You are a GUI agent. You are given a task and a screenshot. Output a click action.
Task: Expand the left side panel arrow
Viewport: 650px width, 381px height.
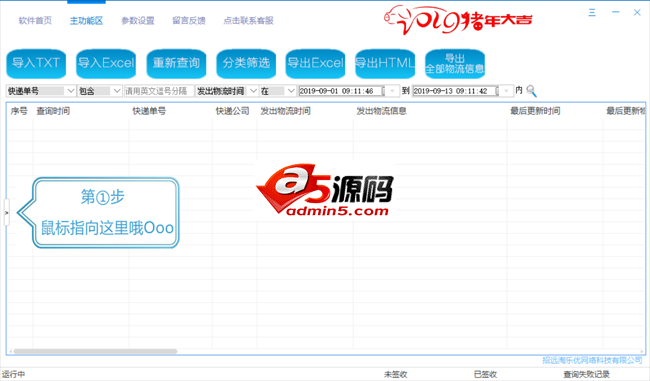click(6, 213)
